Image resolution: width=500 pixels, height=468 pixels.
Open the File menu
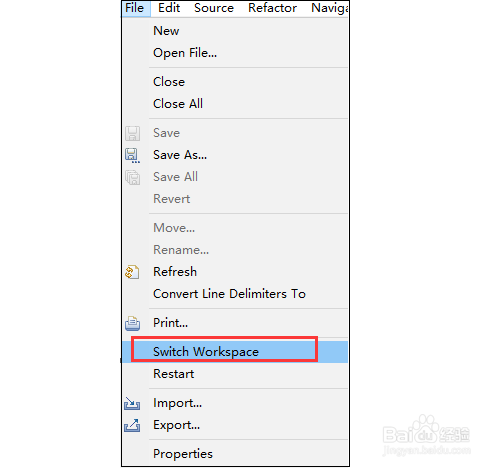tap(135, 8)
